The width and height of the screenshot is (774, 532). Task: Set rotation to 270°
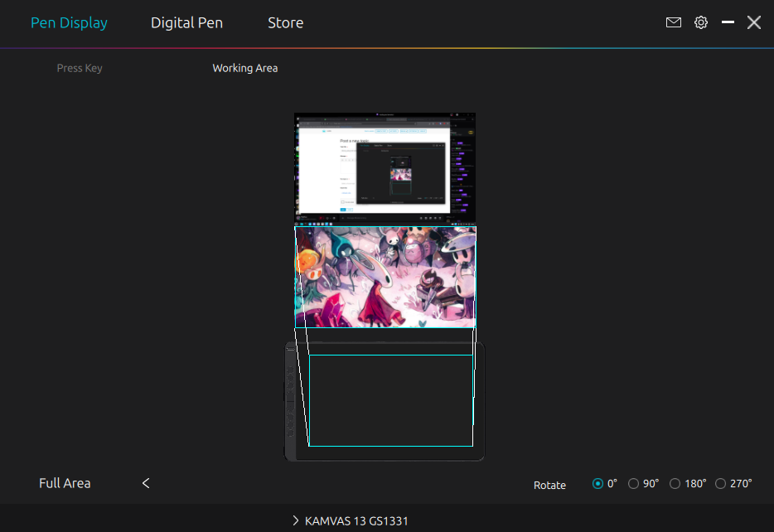click(x=718, y=483)
